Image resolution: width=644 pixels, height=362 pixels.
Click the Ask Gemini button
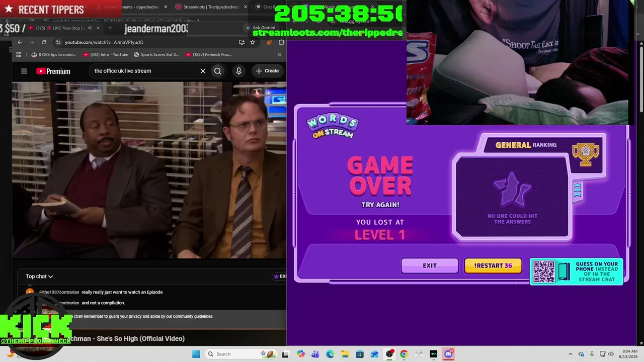click(261, 28)
